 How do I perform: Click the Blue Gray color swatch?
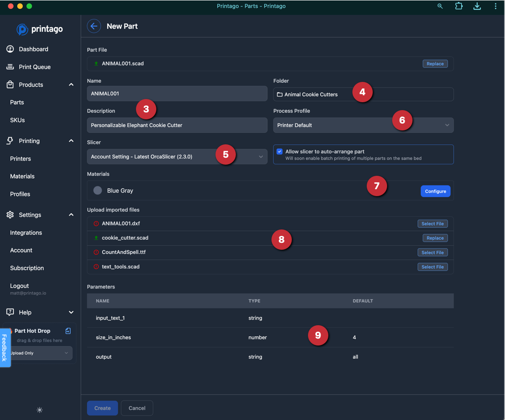coord(98,191)
